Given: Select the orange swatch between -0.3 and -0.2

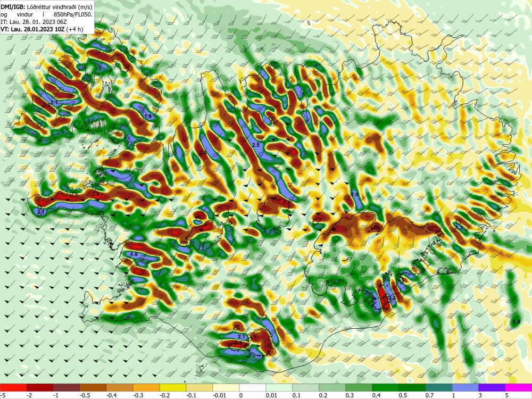Looking at the screenshot, I should [146, 387].
